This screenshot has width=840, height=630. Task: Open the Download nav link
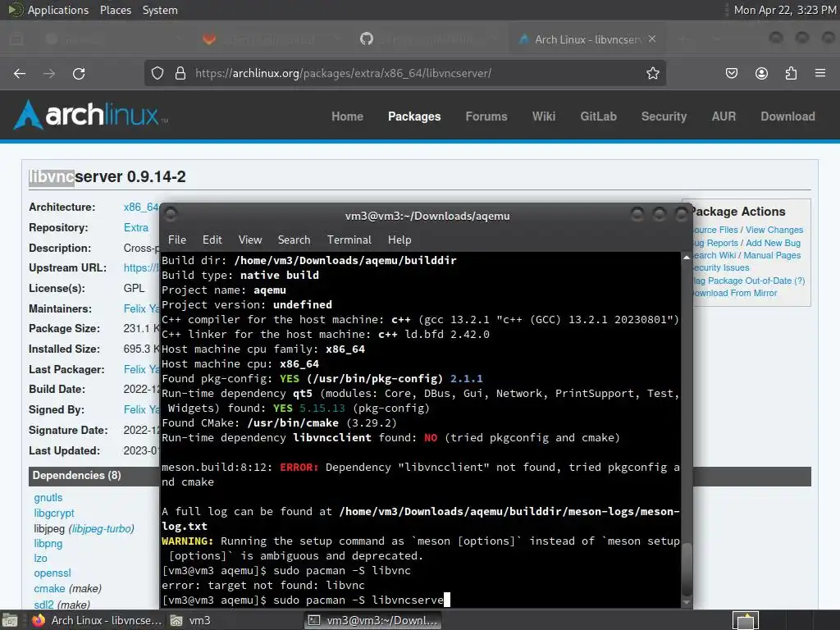click(788, 116)
